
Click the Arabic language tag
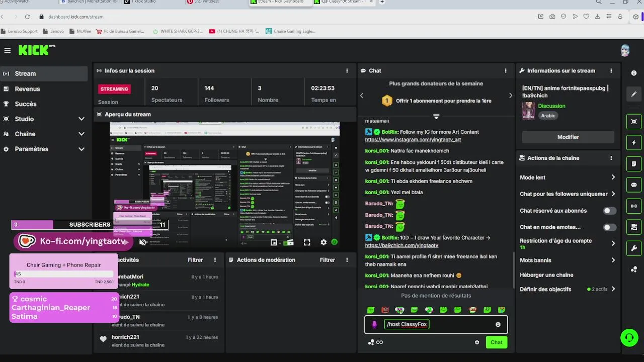[548, 116]
